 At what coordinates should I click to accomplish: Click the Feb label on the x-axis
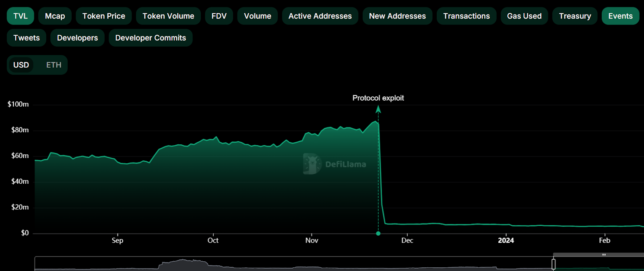click(x=605, y=240)
